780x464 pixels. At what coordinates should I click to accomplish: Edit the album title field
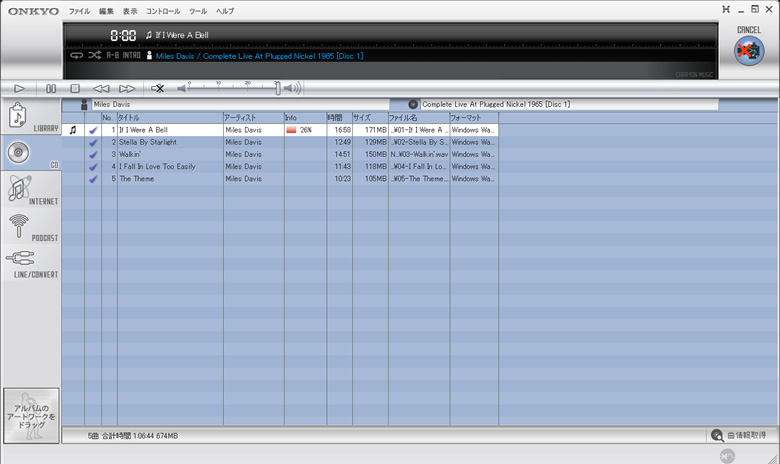pos(569,104)
